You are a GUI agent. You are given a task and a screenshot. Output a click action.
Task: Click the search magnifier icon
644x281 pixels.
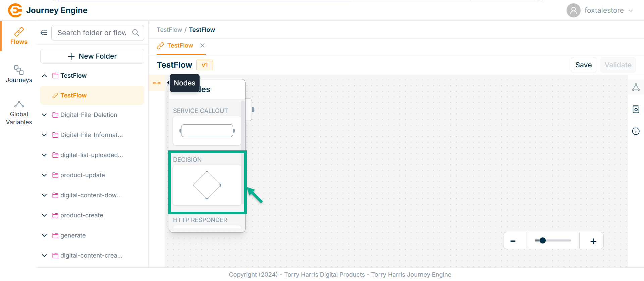point(136,33)
